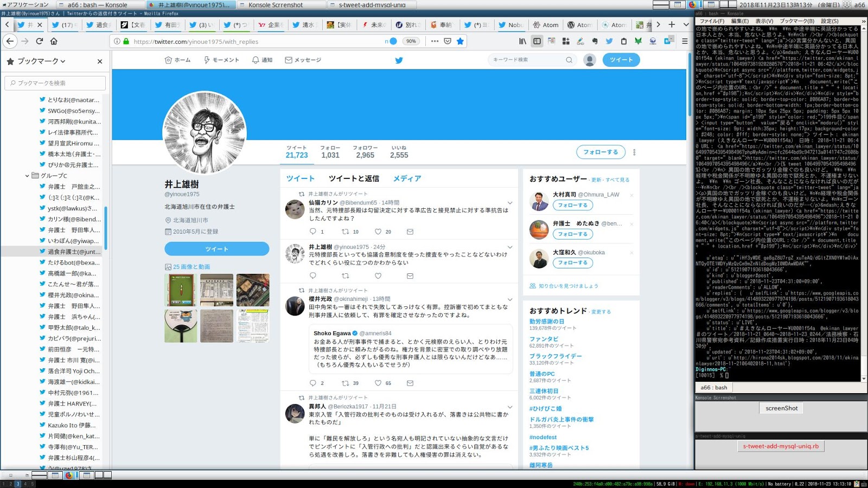The height and width of the screenshot is (488, 868).
Task: Dismiss 大村真司 from suggested users
Action: 631,195
